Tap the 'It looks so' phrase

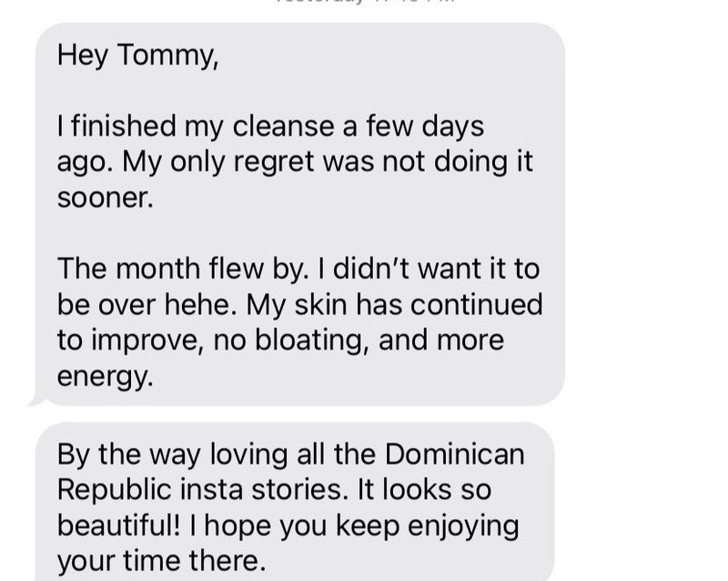click(x=424, y=489)
